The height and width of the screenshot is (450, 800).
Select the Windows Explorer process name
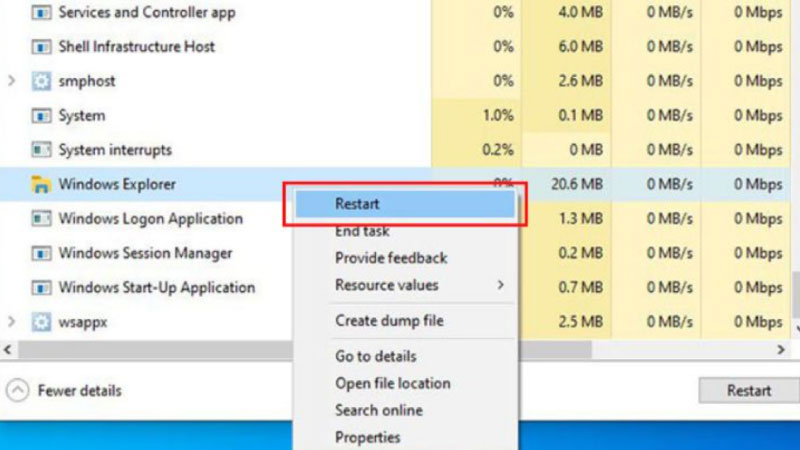pyautogui.click(x=117, y=184)
